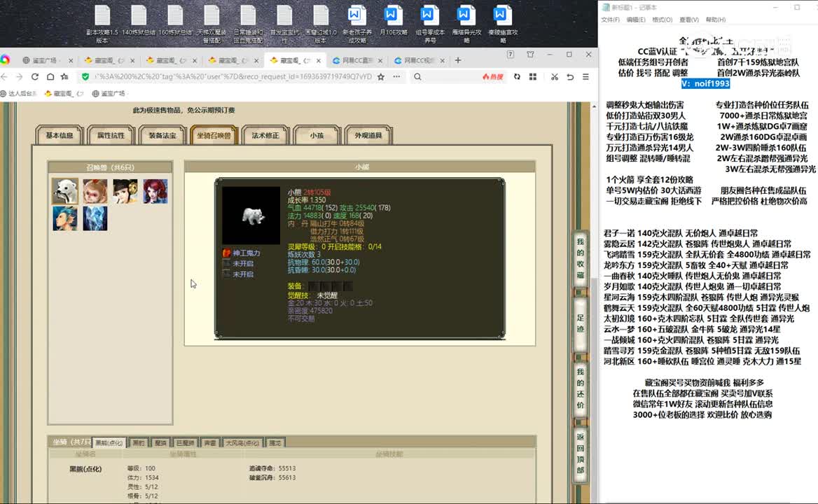This screenshot has height=504, width=818.
Task: Bookmark page with address bar star
Action: 381,76
